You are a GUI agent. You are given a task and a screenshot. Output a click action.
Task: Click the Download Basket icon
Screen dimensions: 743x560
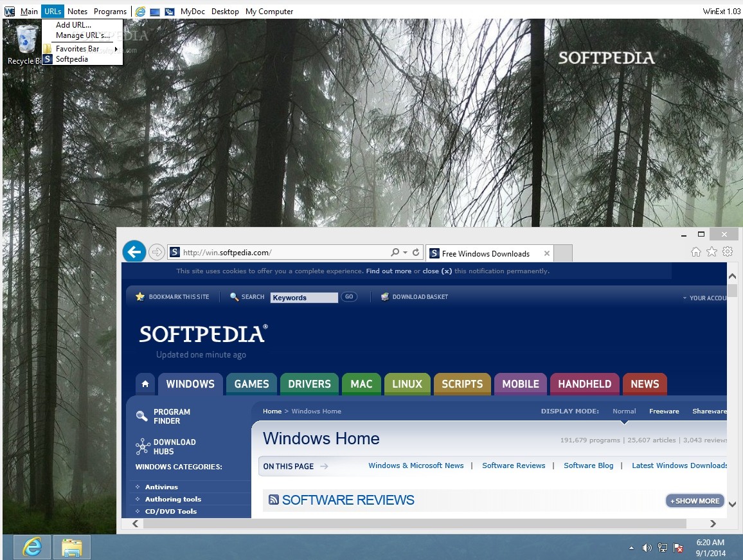coord(385,297)
